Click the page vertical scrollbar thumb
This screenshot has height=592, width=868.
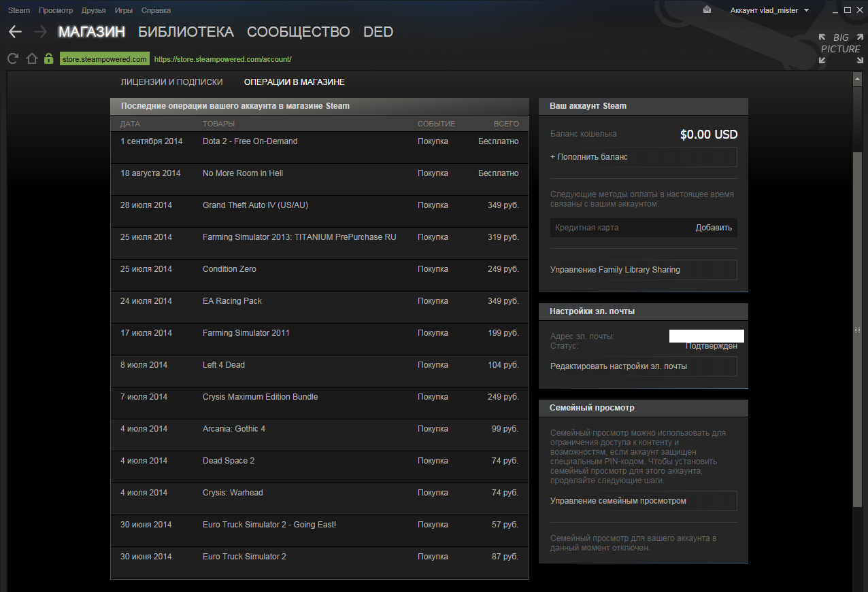pyautogui.click(x=857, y=329)
